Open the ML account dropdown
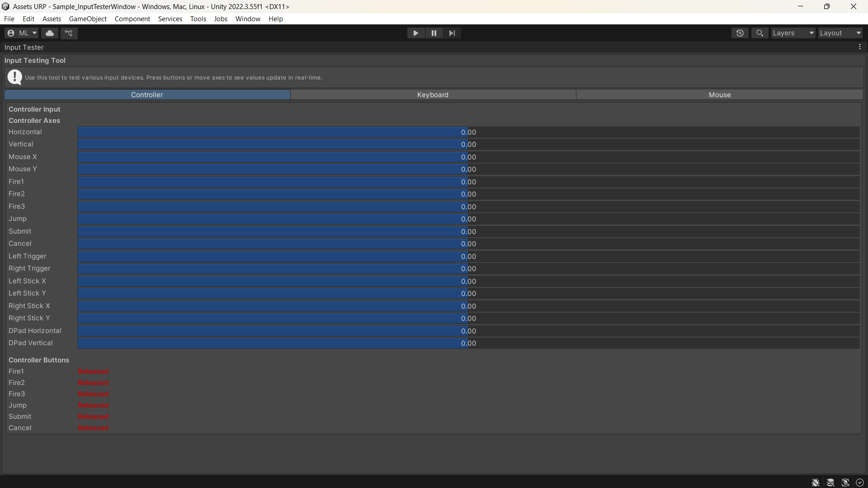 coord(22,33)
